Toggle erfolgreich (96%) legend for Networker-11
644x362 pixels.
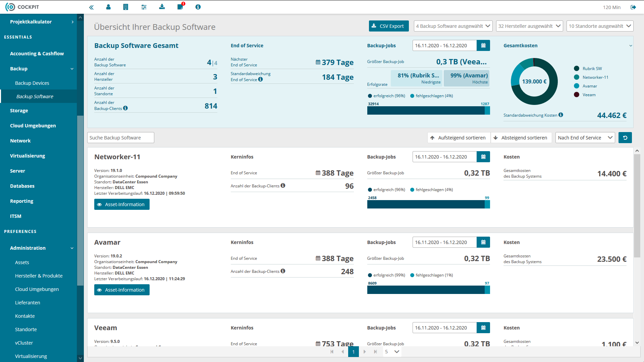[x=387, y=190]
